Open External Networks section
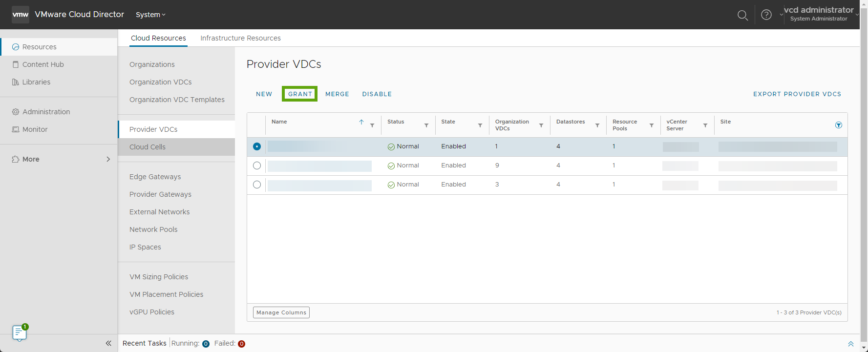 [x=159, y=212]
